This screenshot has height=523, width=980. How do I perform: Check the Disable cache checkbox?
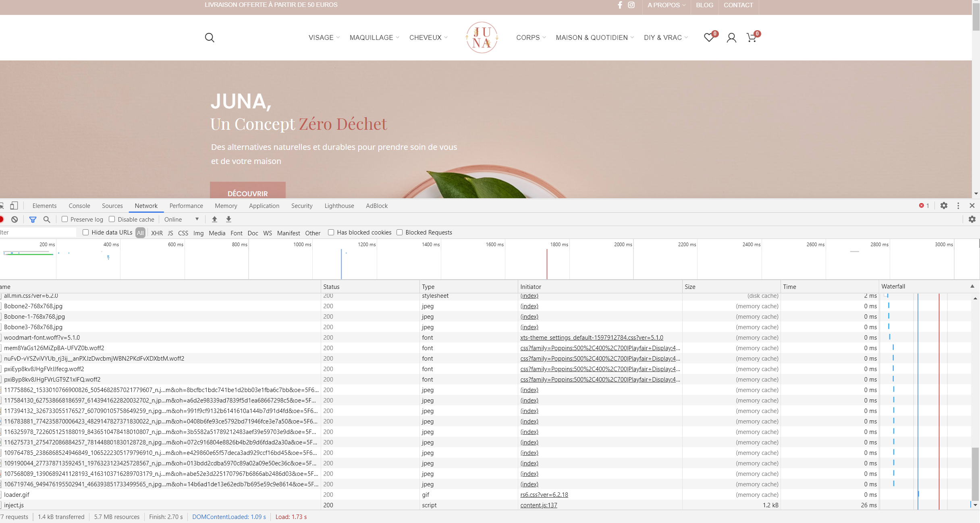[x=112, y=219]
